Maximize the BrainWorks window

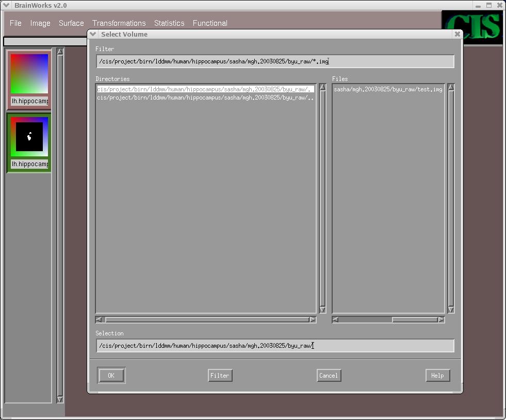pos(489,6)
